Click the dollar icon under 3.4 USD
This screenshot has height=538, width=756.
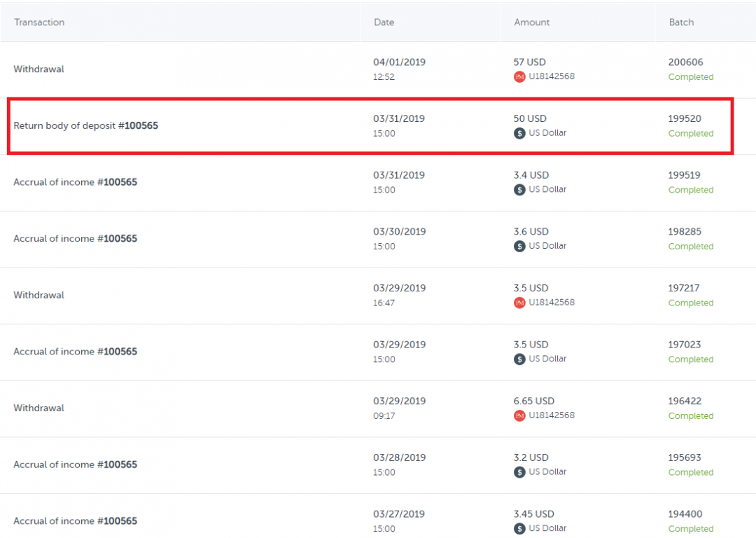tap(519, 190)
